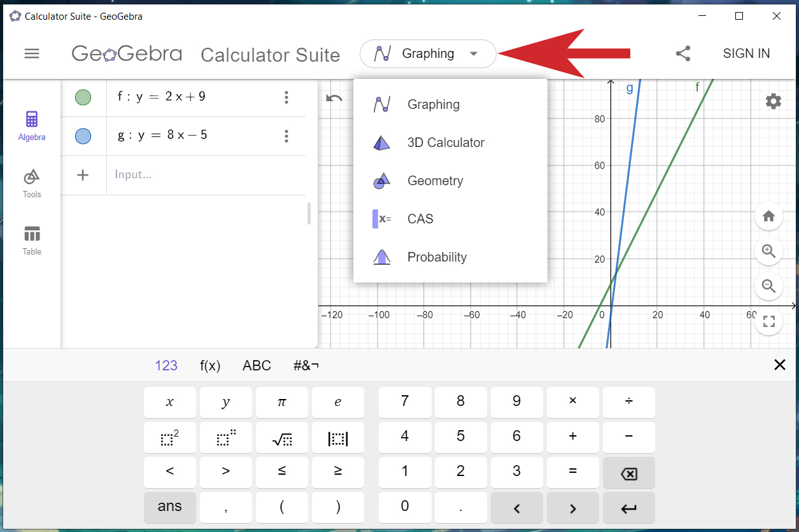Viewport: 799px width, 532px height.
Task: Select the 123 keyboard tab
Action: click(166, 365)
